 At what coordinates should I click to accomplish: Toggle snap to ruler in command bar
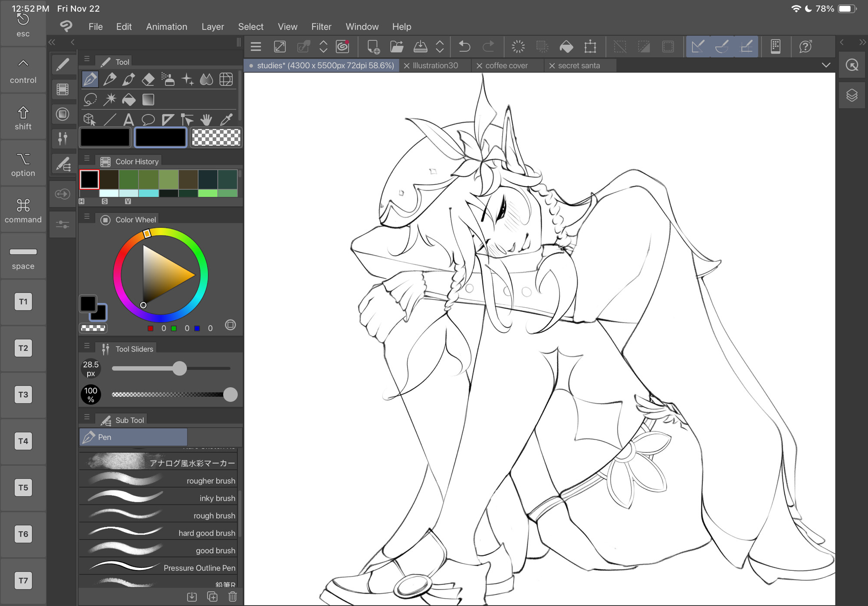click(698, 46)
